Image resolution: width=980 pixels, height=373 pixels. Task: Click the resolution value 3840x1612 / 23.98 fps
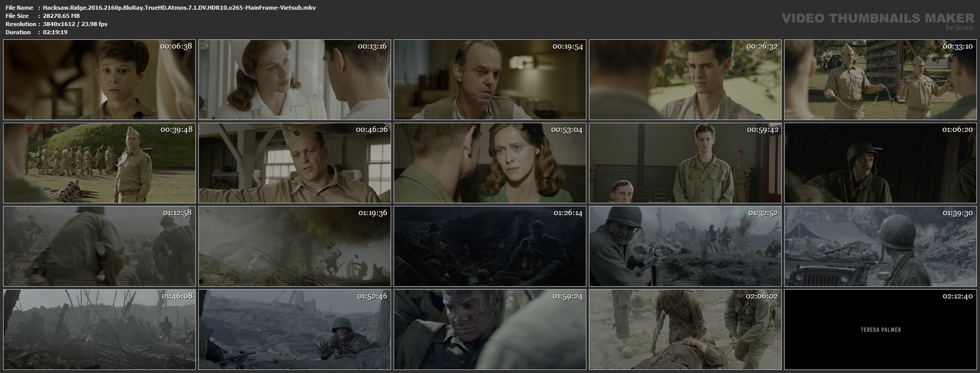[75, 24]
